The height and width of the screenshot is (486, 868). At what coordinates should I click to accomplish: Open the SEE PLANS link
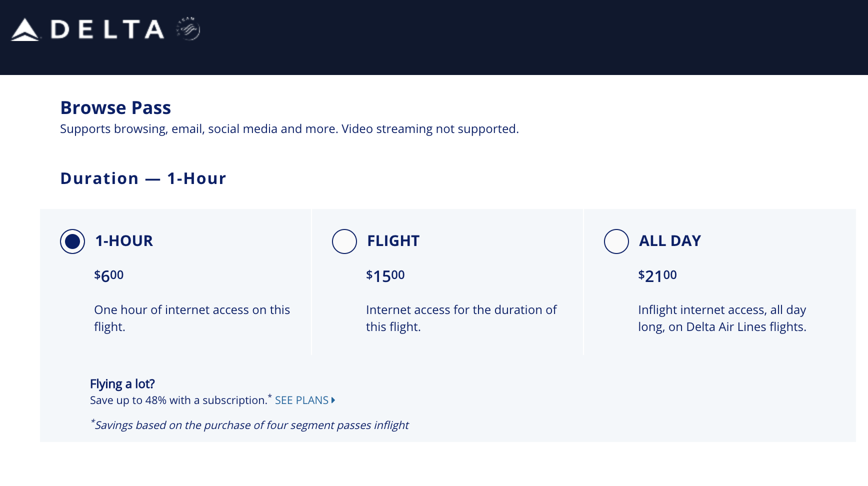(301, 400)
